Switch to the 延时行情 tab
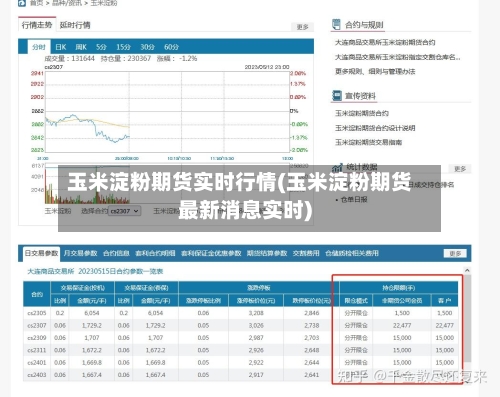Image resolution: width=500 pixels, height=397 pixels. (x=75, y=25)
